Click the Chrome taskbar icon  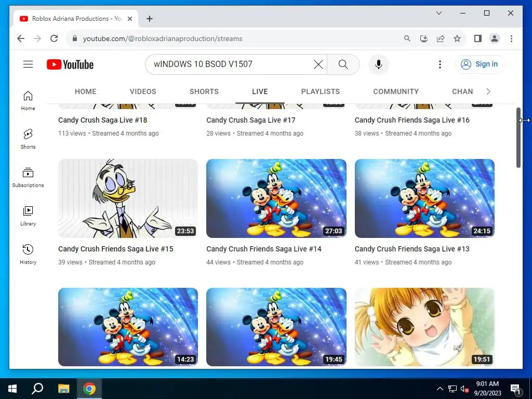[x=89, y=389]
